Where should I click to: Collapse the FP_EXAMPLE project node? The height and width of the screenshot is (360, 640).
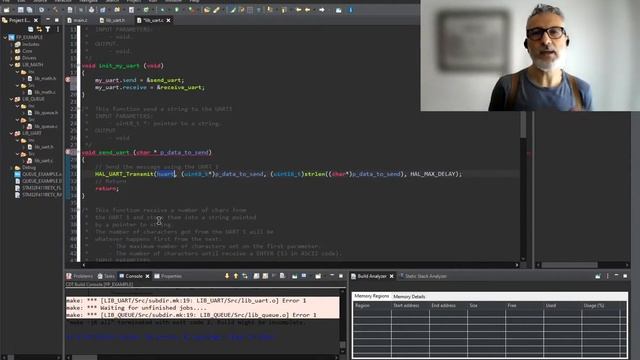(x=5, y=37)
